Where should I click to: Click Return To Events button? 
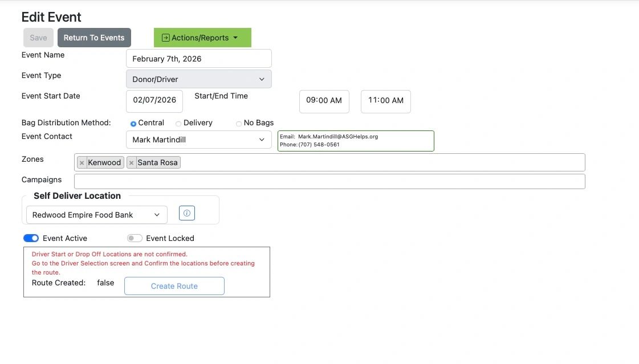[x=94, y=38]
